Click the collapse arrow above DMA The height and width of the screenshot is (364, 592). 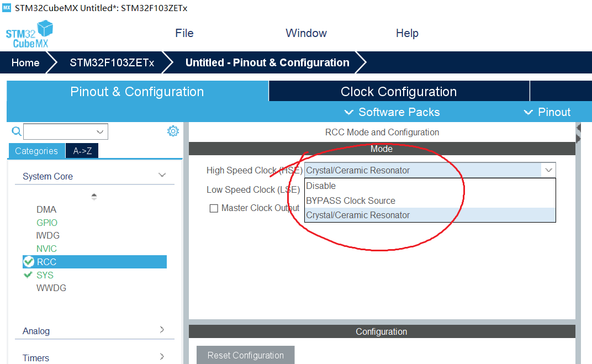(94, 196)
